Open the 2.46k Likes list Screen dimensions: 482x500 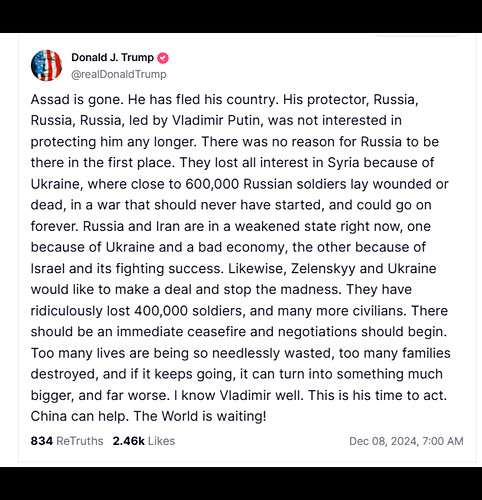click(144, 441)
